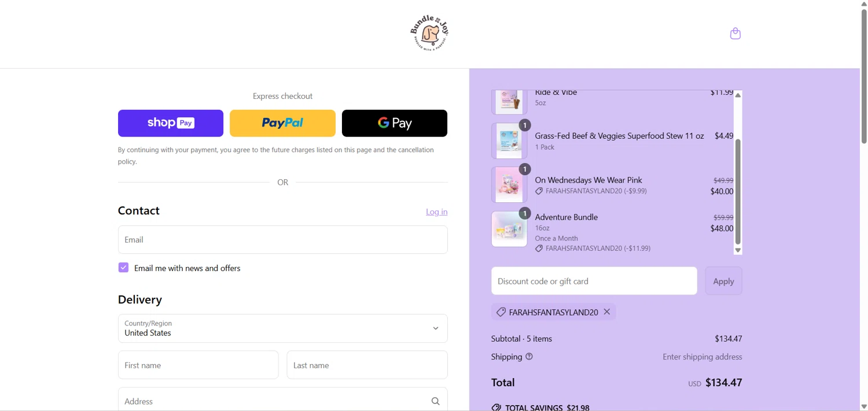Click the address search magnifier icon

435,401
